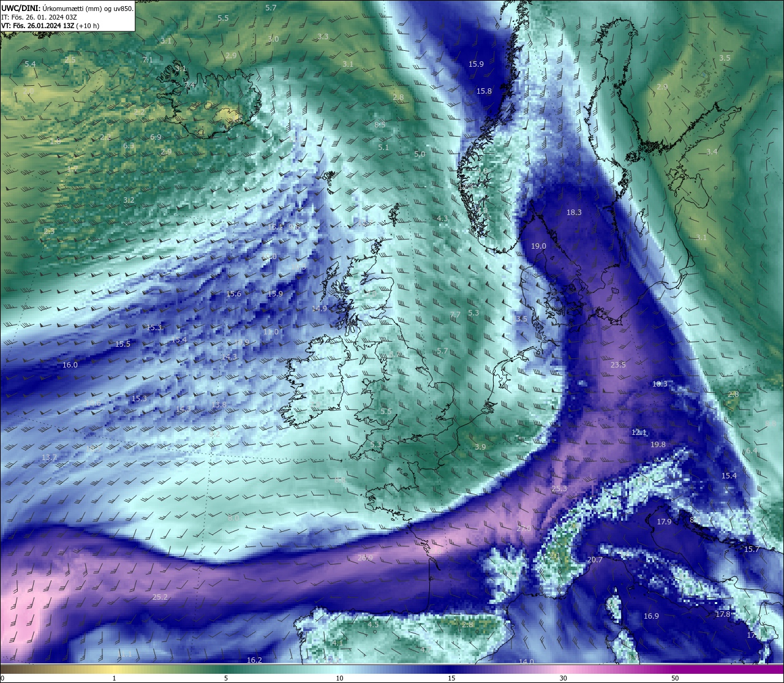
Task: Click the IT initial time line 03Z
Action: 39,17
